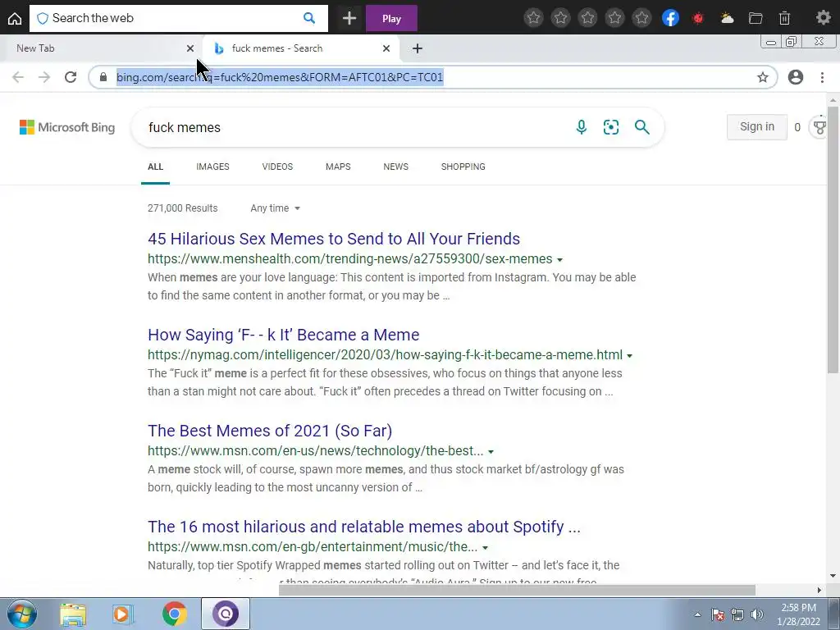Close the Bing search results tab
This screenshot has height=630, width=840.
coord(386,48)
